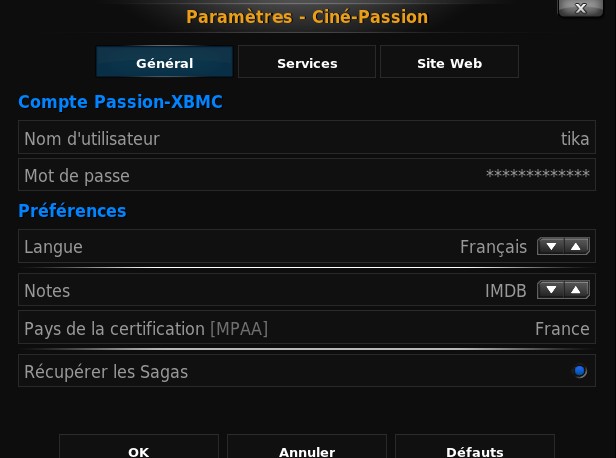The width and height of the screenshot is (616, 458).
Task: Confirm settings with the OK button
Action: (x=139, y=451)
